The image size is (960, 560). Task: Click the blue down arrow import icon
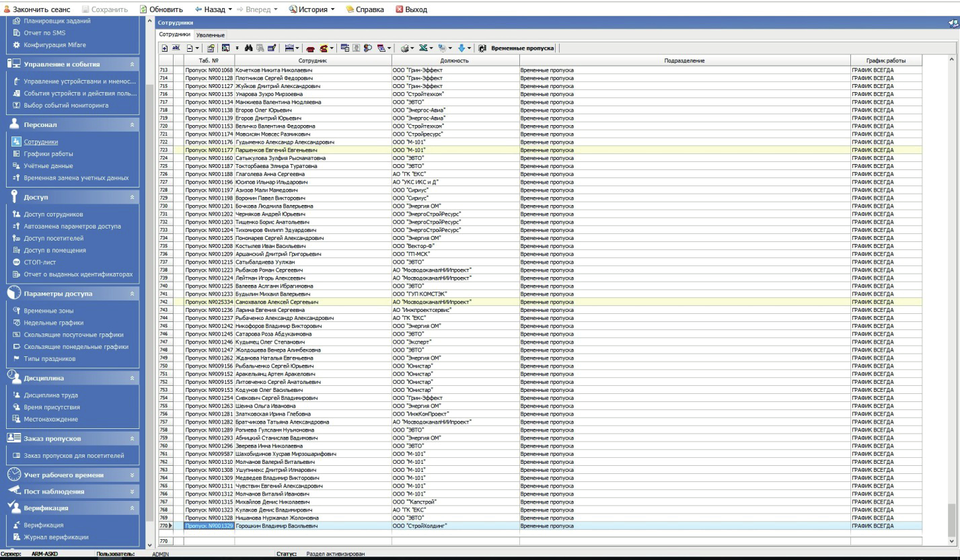pyautogui.click(x=461, y=48)
